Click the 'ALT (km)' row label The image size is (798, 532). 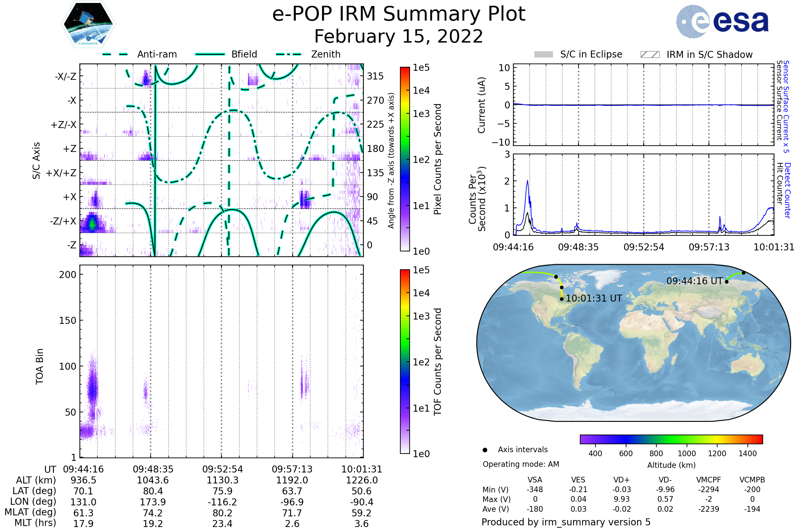[36, 480]
